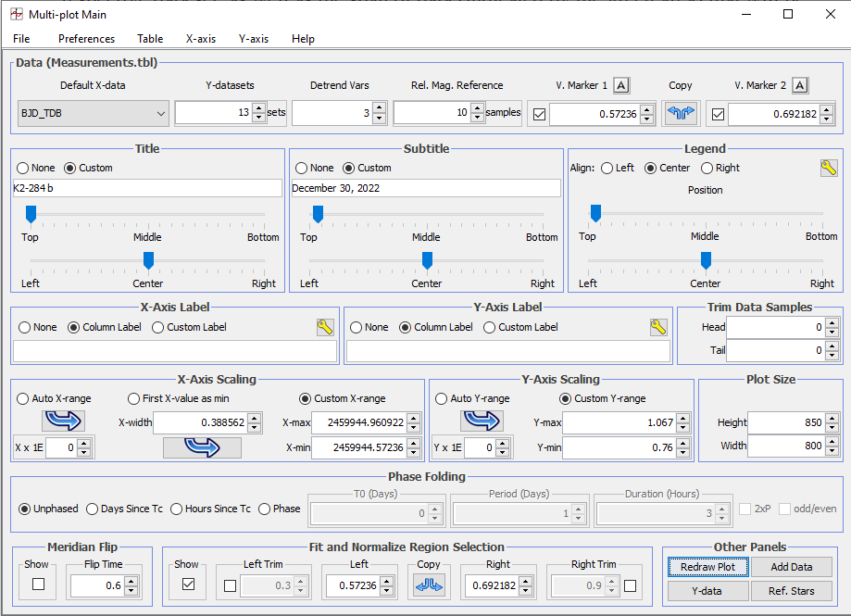Click the Auto Y-range blue arrow icon
Image resolution: width=851 pixels, height=616 pixels.
pyautogui.click(x=481, y=421)
